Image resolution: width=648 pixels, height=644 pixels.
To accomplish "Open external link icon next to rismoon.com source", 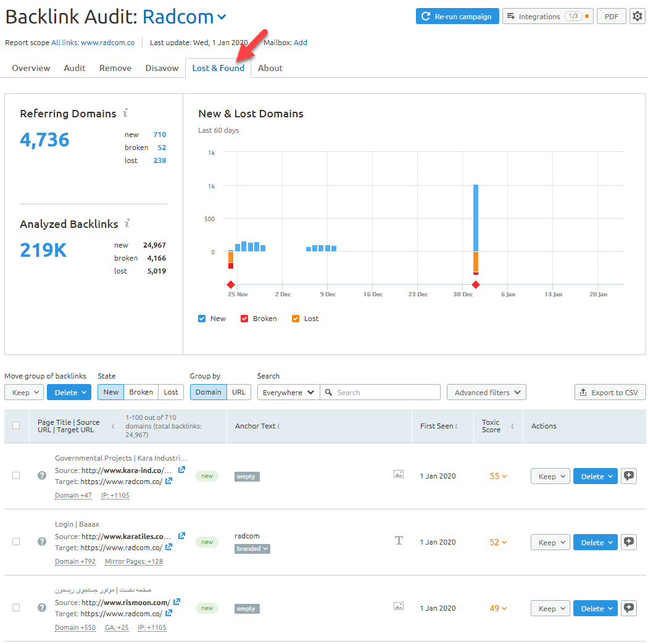I will 177,602.
